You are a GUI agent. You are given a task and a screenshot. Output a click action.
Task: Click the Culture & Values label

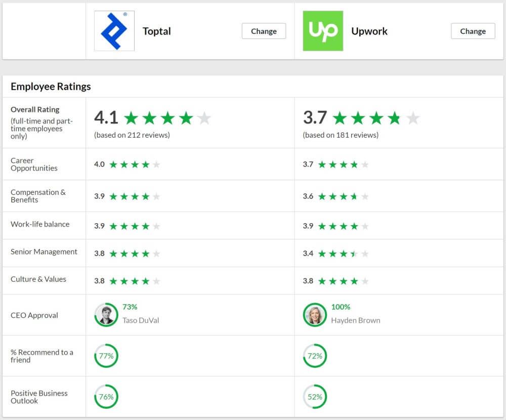[x=38, y=279]
